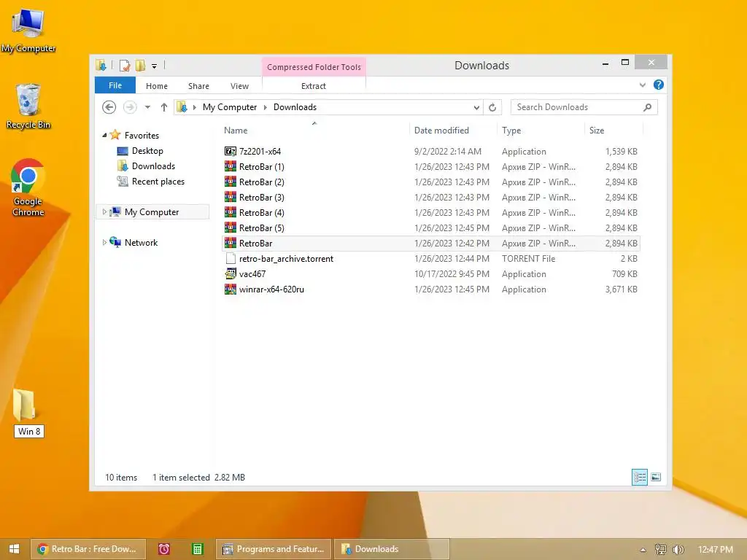747x560 pixels.
Task: Open the Share ribbon tab
Action: (198, 86)
